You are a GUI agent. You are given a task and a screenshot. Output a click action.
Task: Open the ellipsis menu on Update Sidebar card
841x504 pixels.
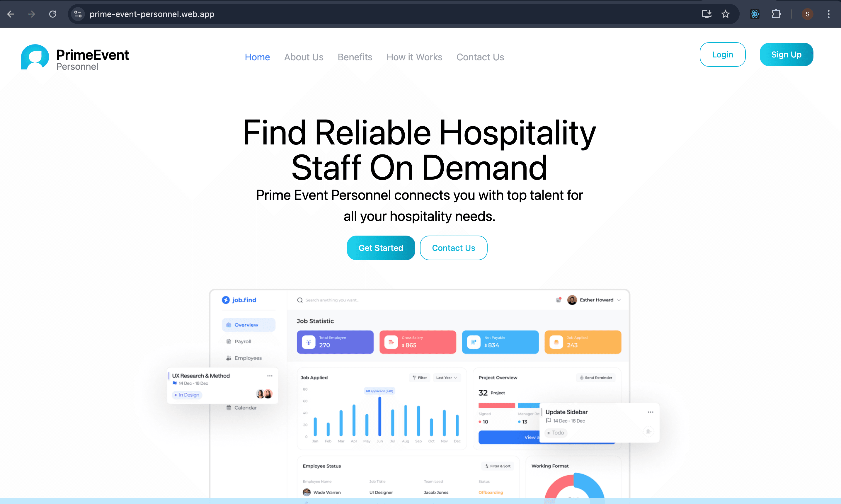pyautogui.click(x=651, y=412)
